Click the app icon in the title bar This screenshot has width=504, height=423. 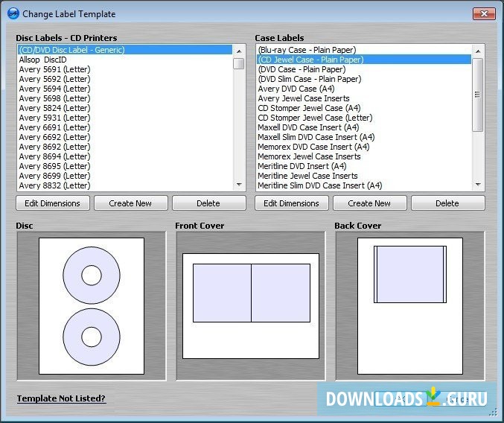click(x=13, y=14)
